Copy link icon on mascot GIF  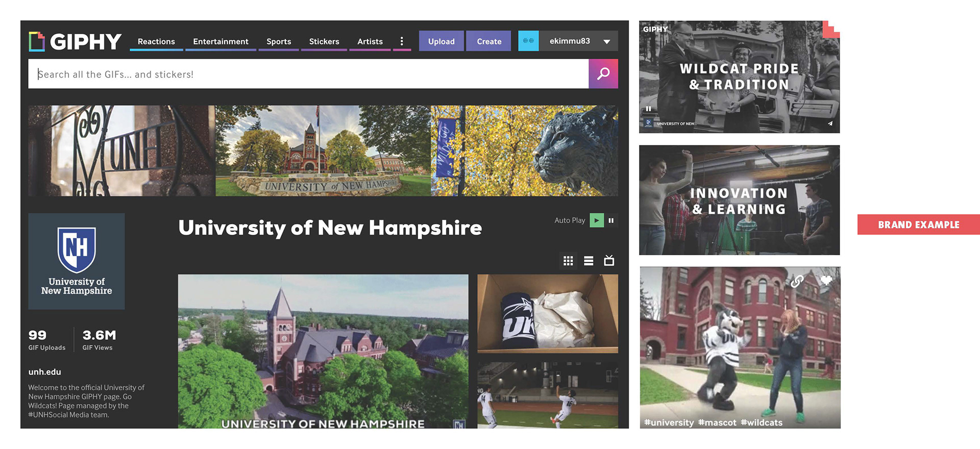tap(797, 281)
